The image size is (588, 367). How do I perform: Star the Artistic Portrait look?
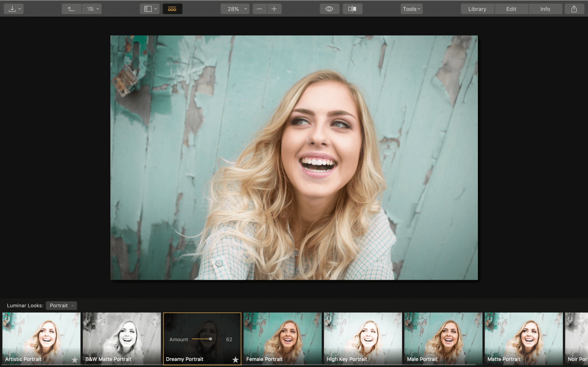[75, 360]
